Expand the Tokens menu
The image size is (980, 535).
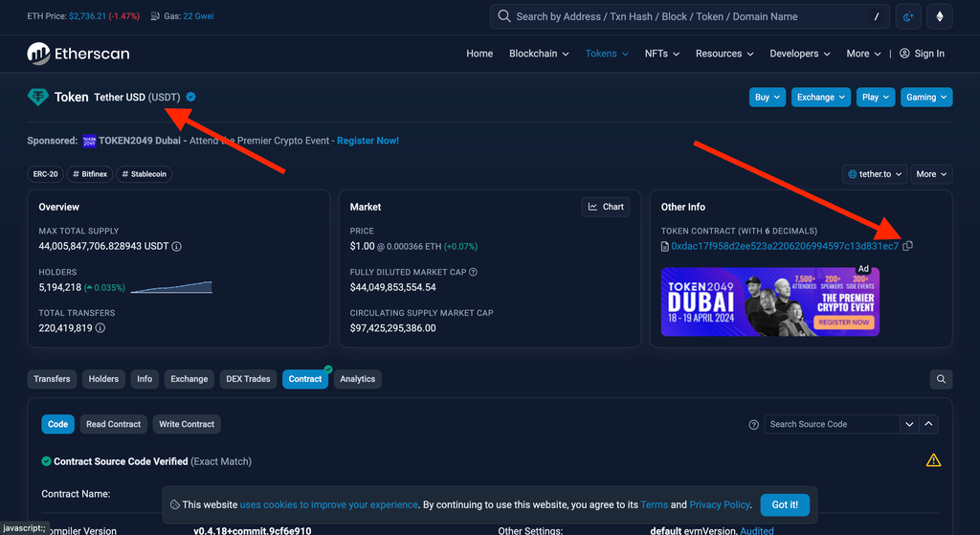pos(606,54)
